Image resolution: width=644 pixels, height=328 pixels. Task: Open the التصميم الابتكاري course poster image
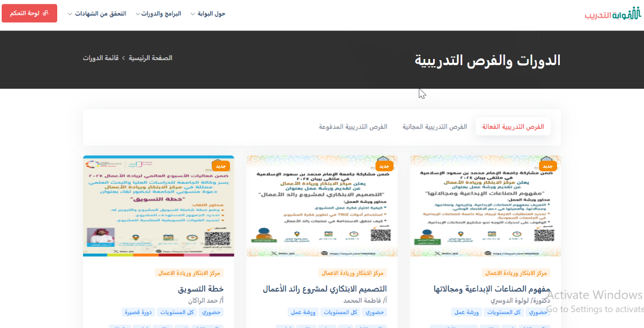(322, 206)
